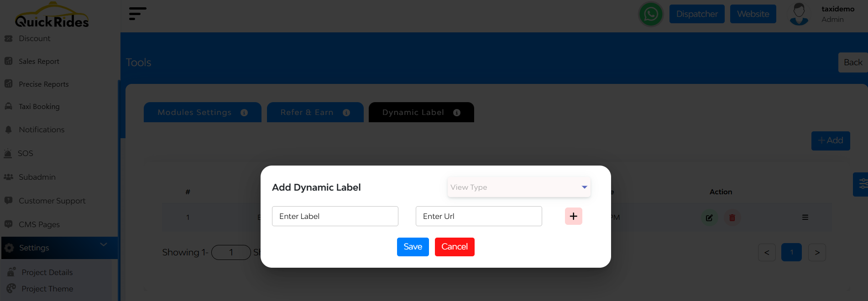Save the new dynamic label
Screen dimensions: 868x301
coord(413,247)
